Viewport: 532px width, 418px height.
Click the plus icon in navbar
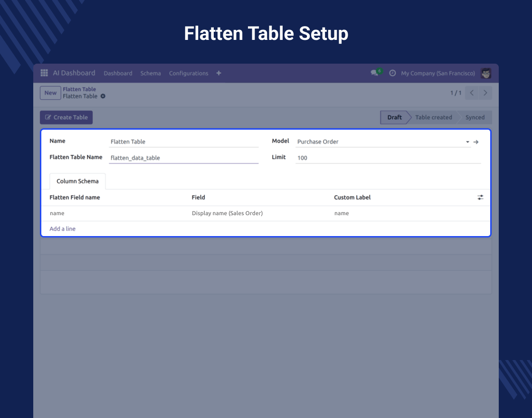[x=218, y=73]
